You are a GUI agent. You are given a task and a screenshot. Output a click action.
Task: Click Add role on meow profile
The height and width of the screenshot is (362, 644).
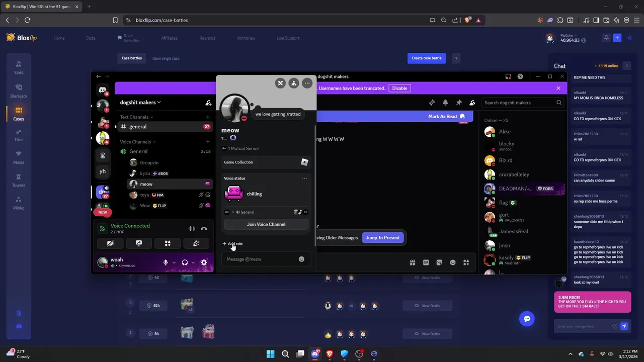pos(232,244)
